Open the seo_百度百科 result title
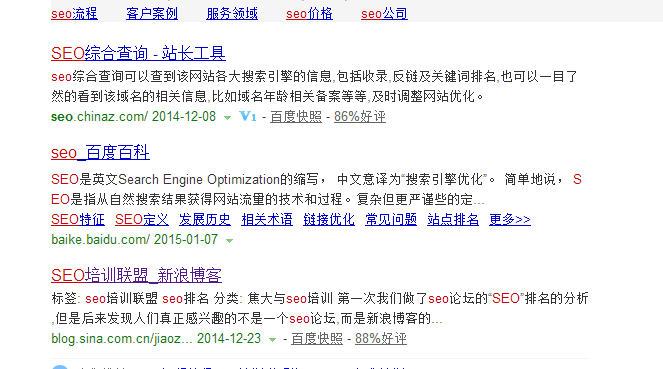Screen dimensions: 663x369 pyautogui.click(x=100, y=153)
